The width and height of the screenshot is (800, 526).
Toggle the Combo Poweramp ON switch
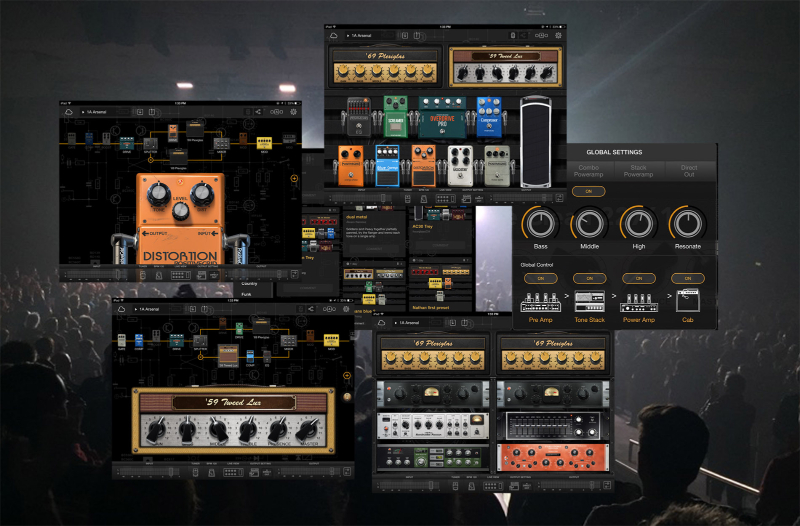588,191
